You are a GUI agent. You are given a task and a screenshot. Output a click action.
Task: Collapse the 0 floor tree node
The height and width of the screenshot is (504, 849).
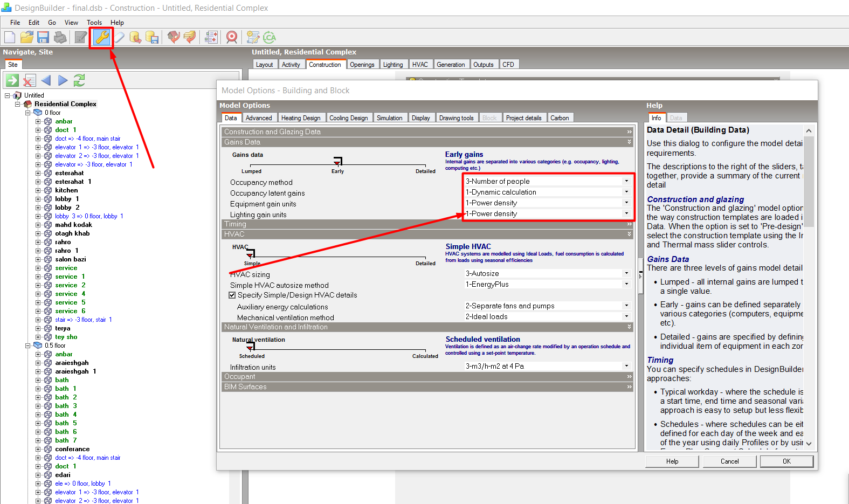(x=28, y=113)
